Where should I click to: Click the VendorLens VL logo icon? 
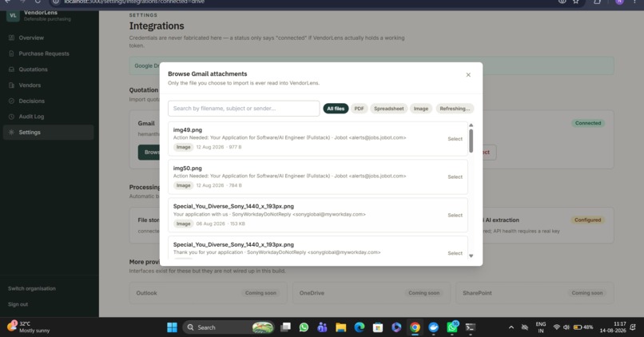click(13, 15)
